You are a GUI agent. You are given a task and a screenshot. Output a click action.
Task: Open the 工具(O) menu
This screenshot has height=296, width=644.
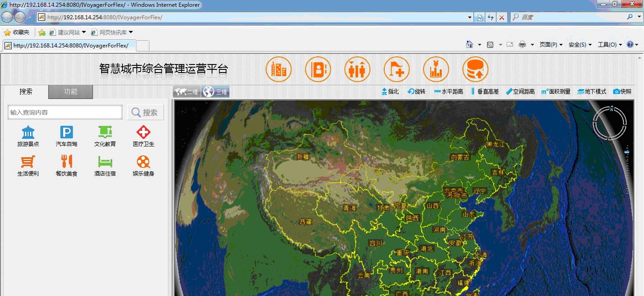pyautogui.click(x=610, y=44)
